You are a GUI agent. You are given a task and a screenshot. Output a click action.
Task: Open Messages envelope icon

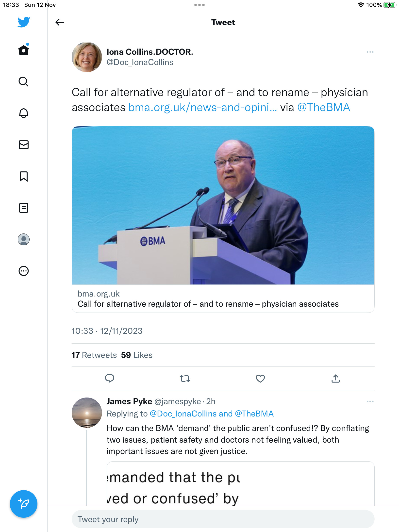pos(24,145)
